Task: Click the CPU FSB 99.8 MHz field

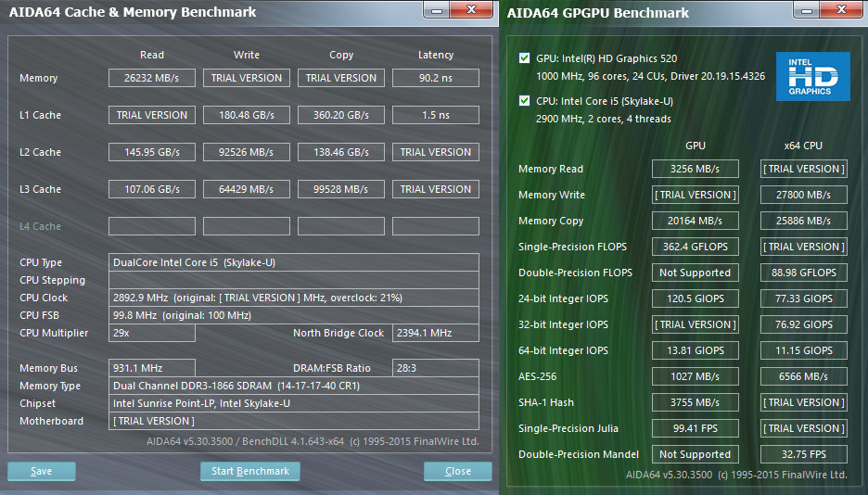Action: coord(294,315)
